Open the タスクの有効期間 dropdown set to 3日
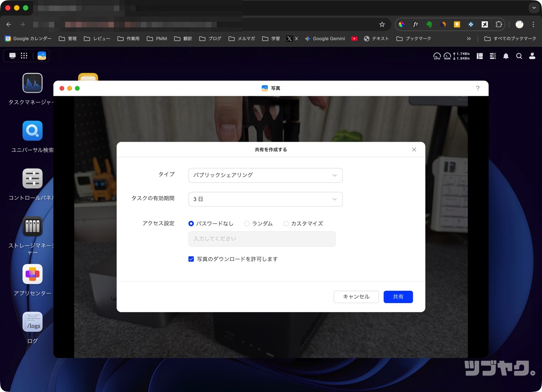The width and height of the screenshot is (542, 392). tap(265, 199)
